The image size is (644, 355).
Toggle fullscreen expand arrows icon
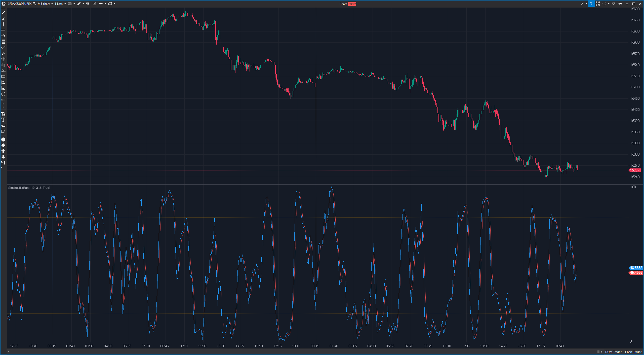point(598,4)
